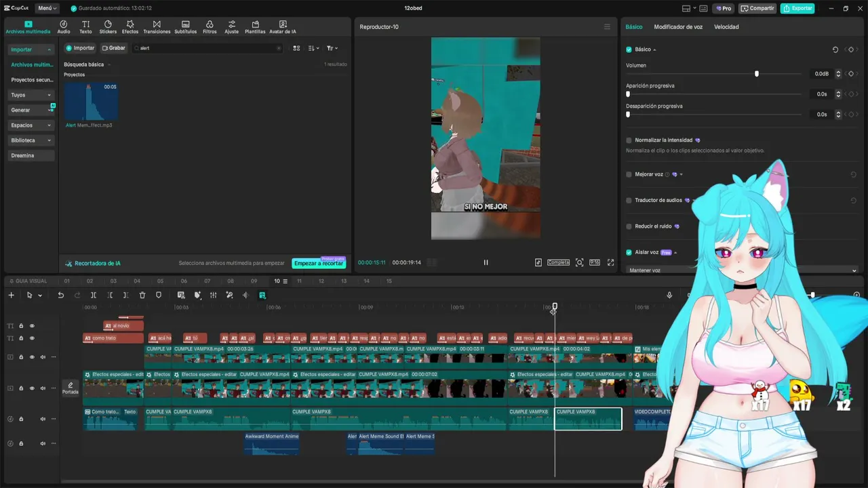The width and height of the screenshot is (868, 488).
Task: Click Empezar a recortar button
Action: [319, 263]
